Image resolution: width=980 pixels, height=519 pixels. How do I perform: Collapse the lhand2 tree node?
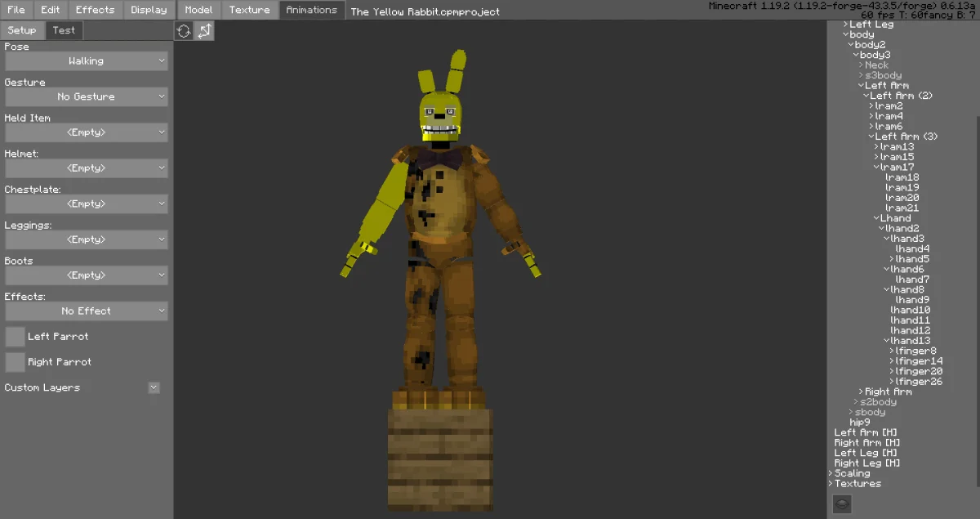882,229
